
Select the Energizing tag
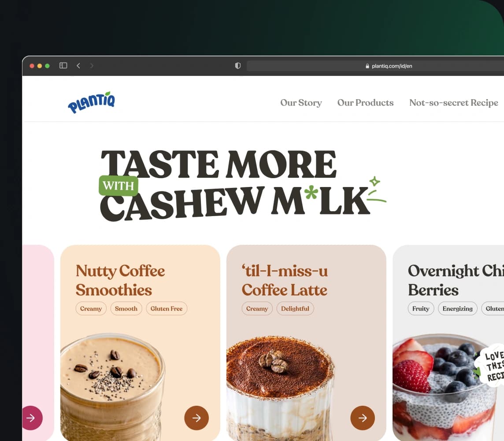457,308
